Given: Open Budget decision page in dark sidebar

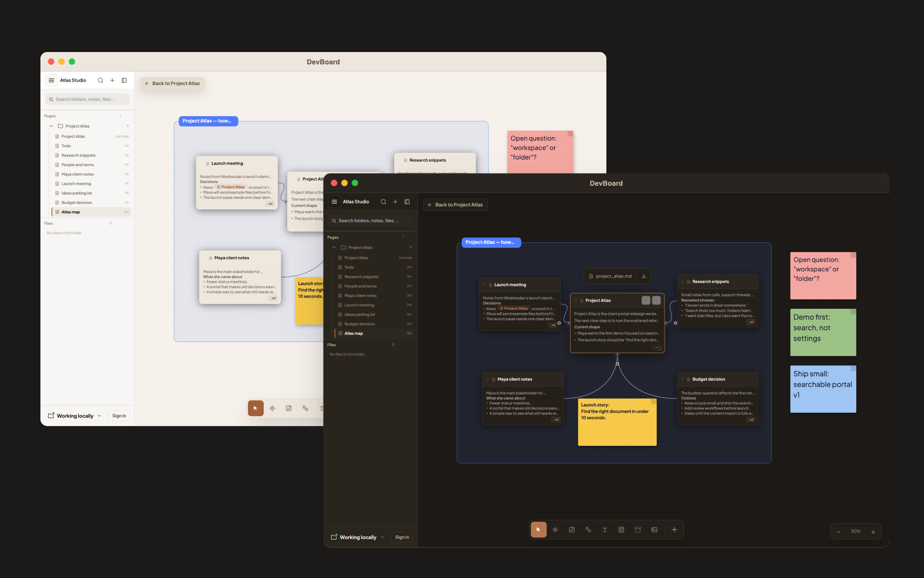Looking at the screenshot, I should click(x=375, y=324).
